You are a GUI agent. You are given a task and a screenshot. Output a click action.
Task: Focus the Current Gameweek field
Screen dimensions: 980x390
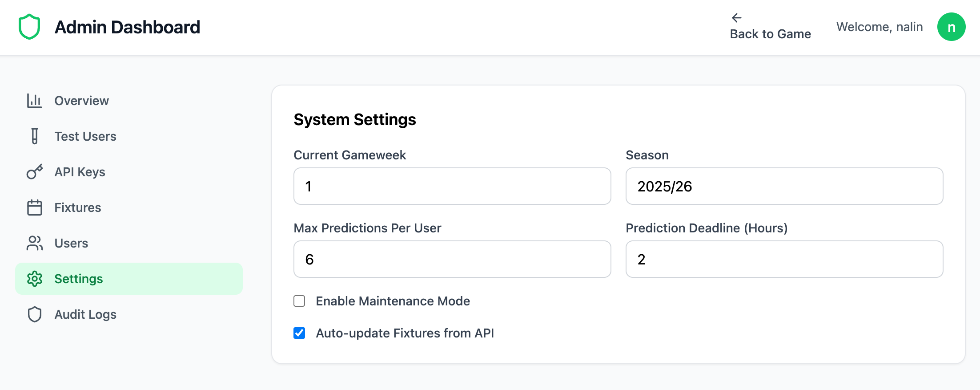point(452,186)
